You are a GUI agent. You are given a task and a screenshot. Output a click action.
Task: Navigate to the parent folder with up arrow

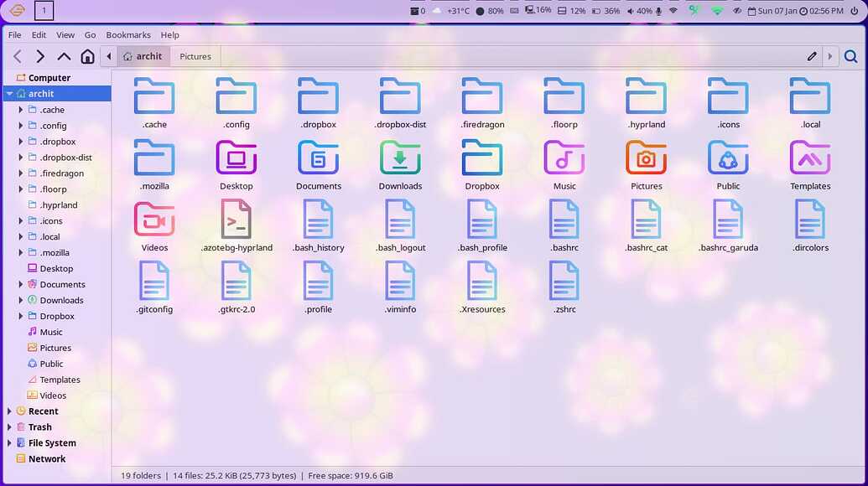(64, 57)
